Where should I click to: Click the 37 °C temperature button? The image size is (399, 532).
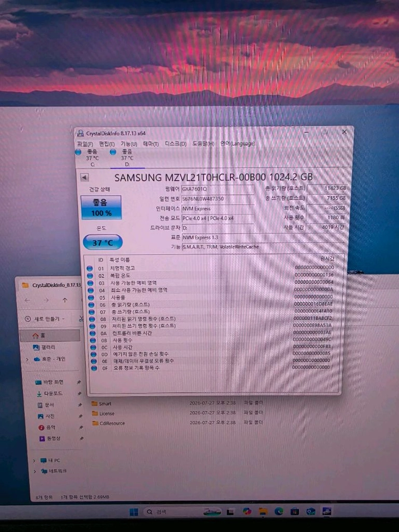pos(103,242)
